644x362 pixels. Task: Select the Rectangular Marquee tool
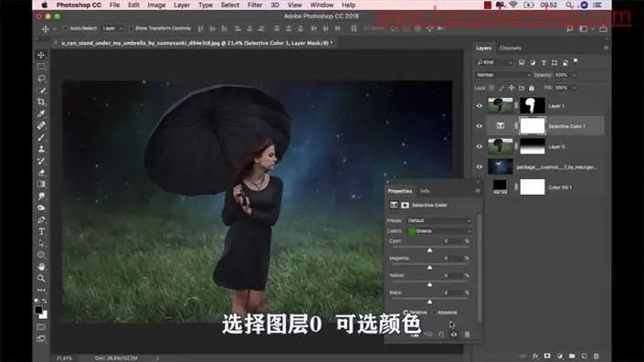(41, 67)
